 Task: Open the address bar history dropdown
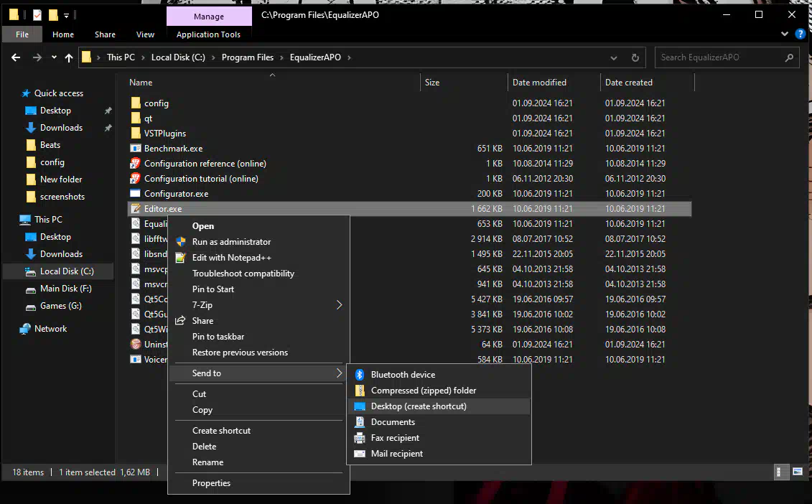(614, 57)
